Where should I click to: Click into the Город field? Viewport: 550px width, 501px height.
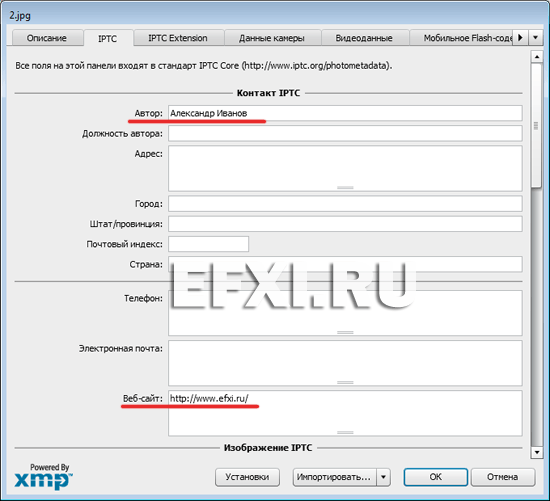pyautogui.click(x=345, y=203)
